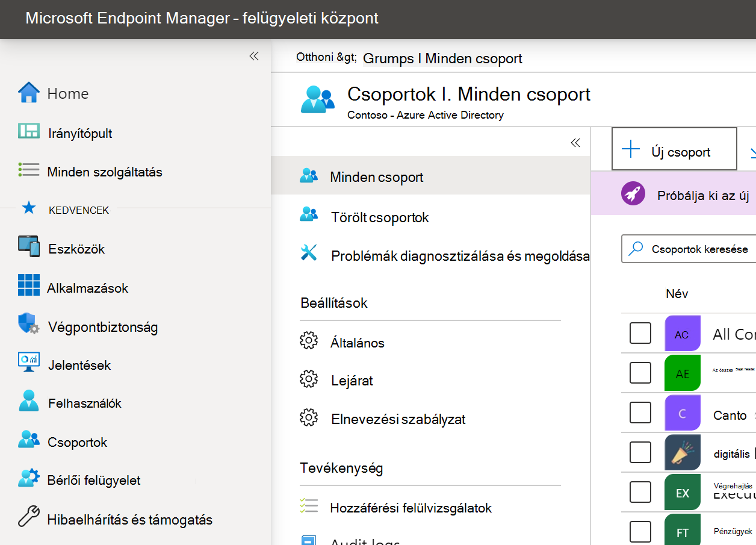
Task: Click the Próbálja ki az új banner
Action: click(674, 194)
